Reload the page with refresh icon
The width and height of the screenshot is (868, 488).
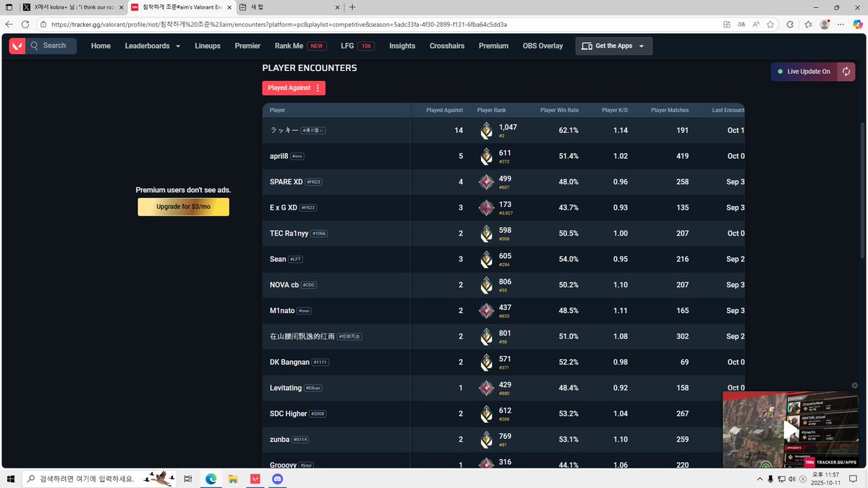coord(26,24)
